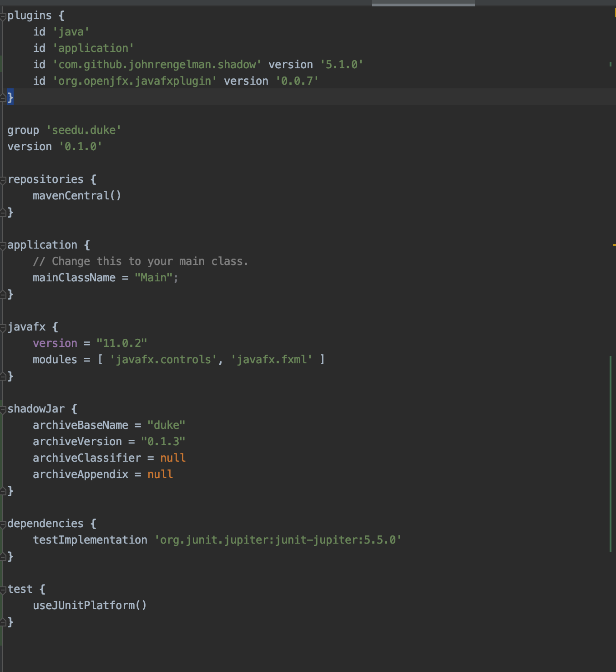This screenshot has height=672, width=616.
Task: Collapse the repositories block fold marker
Action: coord(3,180)
